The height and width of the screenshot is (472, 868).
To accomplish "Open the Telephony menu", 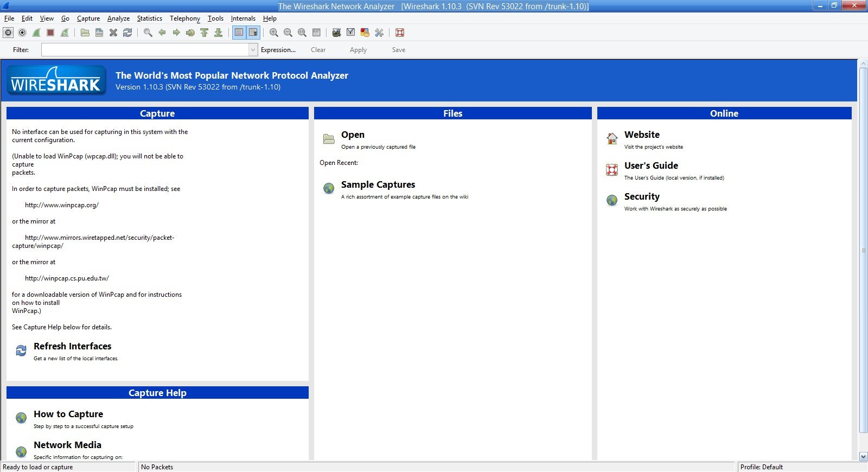I will pyautogui.click(x=185, y=18).
